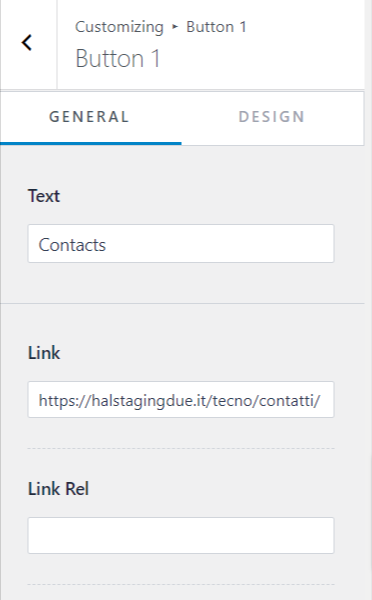The image size is (372, 600).
Task: Place cursor at end of contatti URL
Action: click(321, 400)
